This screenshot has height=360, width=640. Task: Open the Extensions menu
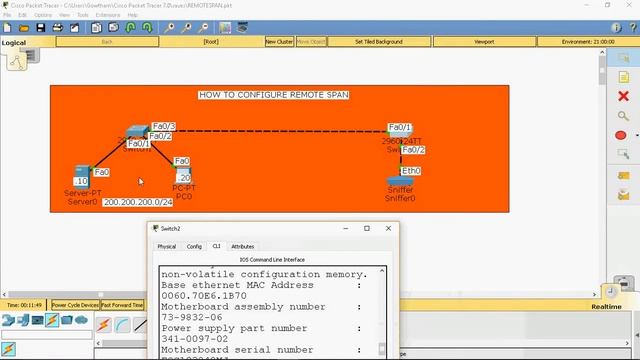[x=108, y=15]
